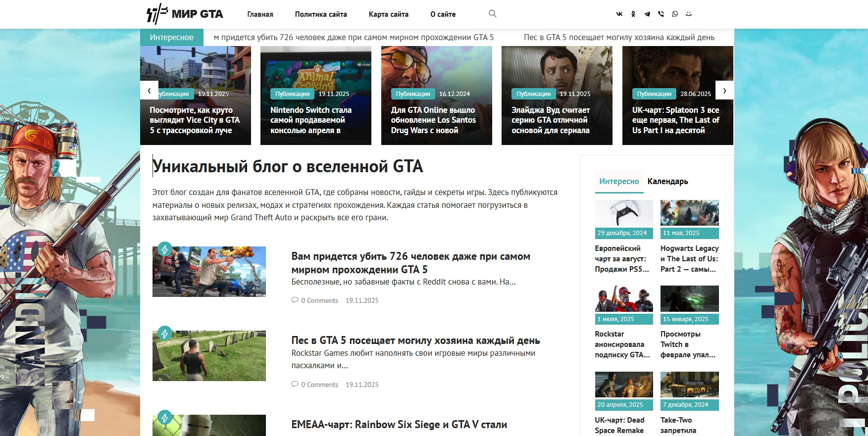Open slide Nintendo Switch стала самой продаваемой
This screenshot has height=436, width=868.
[x=311, y=120]
